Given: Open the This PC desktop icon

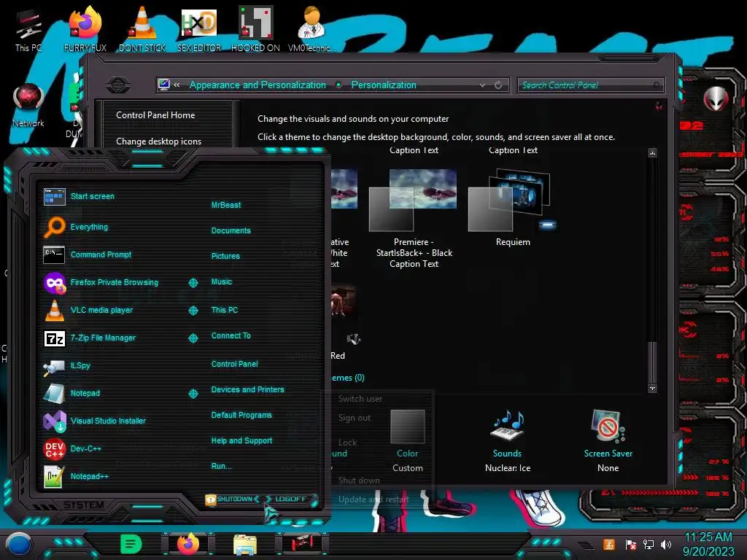Looking at the screenshot, I should [28, 29].
